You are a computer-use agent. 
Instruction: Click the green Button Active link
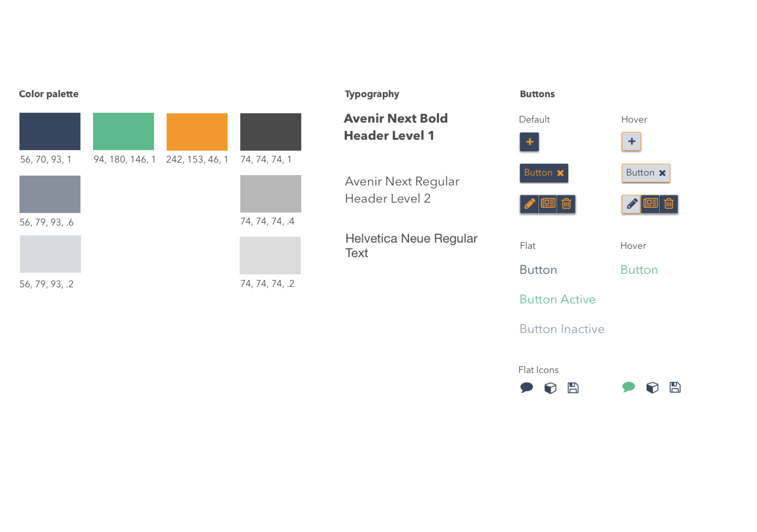(557, 300)
